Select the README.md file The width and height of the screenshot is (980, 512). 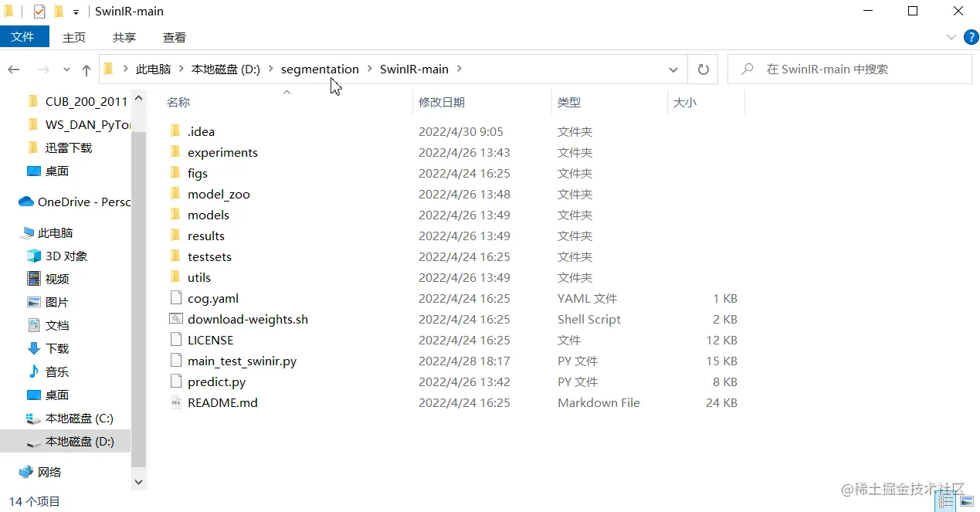coord(224,402)
